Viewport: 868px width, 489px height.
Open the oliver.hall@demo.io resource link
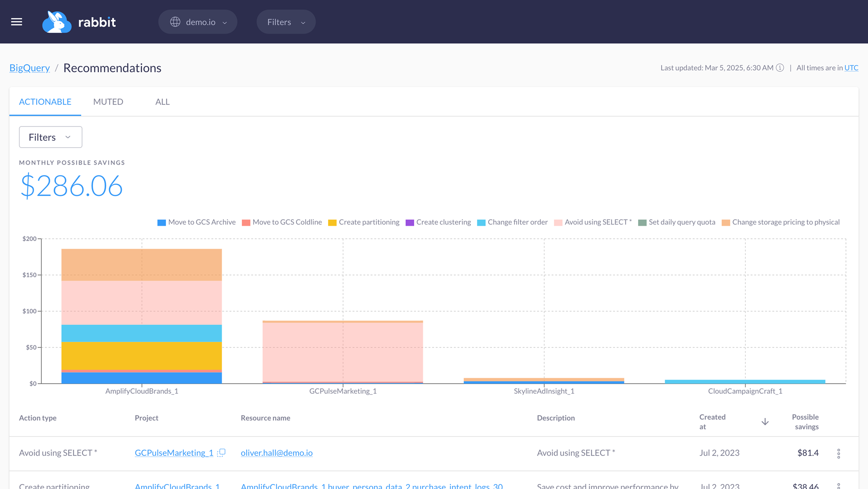[x=276, y=453]
